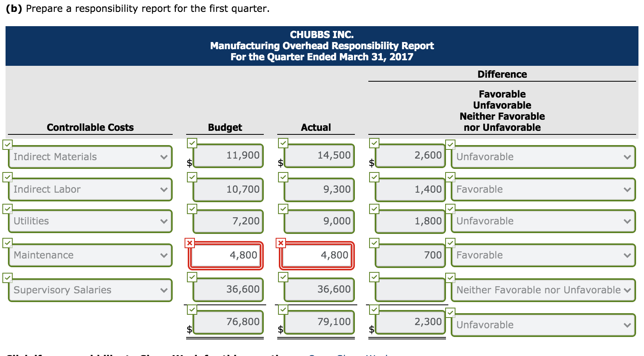Click the total difference field 2,300
This screenshot has width=644, height=356.
[x=410, y=322]
